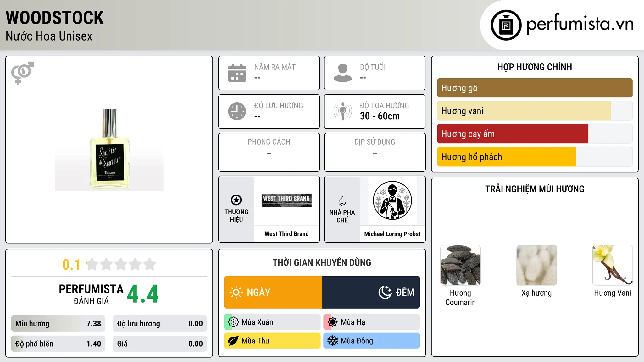
Task: Select the Hương Coumarin note image
Action: pyautogui.click(x=460, y=265)
